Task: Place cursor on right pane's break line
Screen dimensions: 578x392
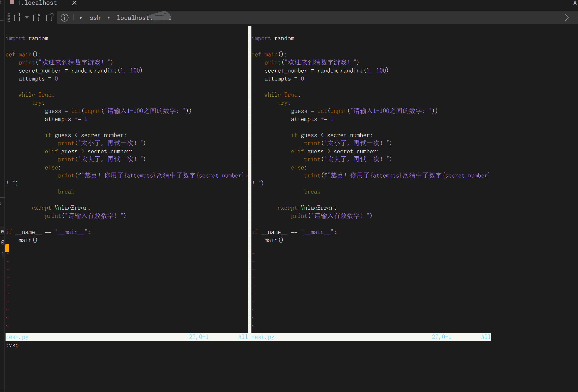Action: [312, 192]
